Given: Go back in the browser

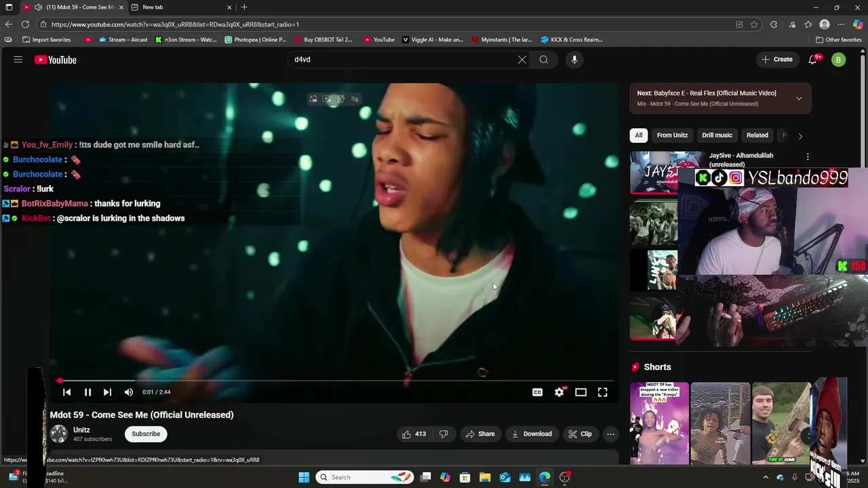Looking at the screenshot, I should point(9,24).
